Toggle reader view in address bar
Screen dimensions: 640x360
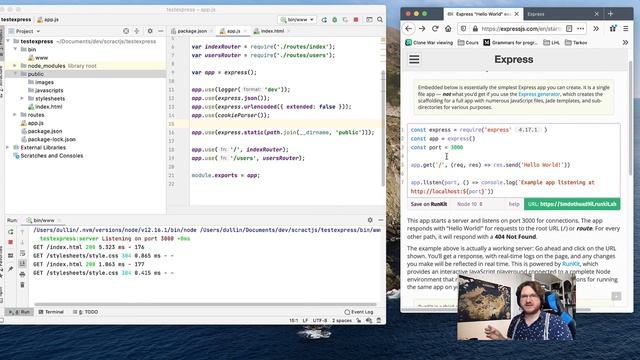coord(569,29)
